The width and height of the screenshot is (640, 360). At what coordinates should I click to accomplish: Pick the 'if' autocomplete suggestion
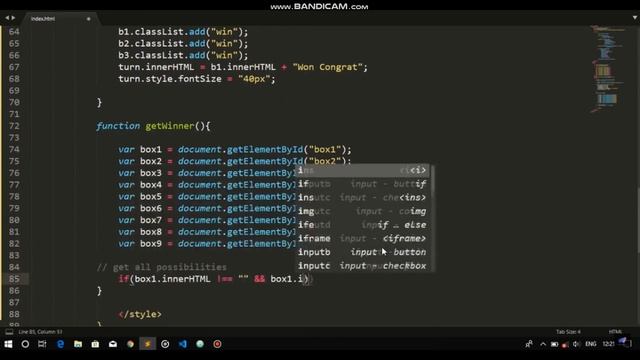[362, 184]
